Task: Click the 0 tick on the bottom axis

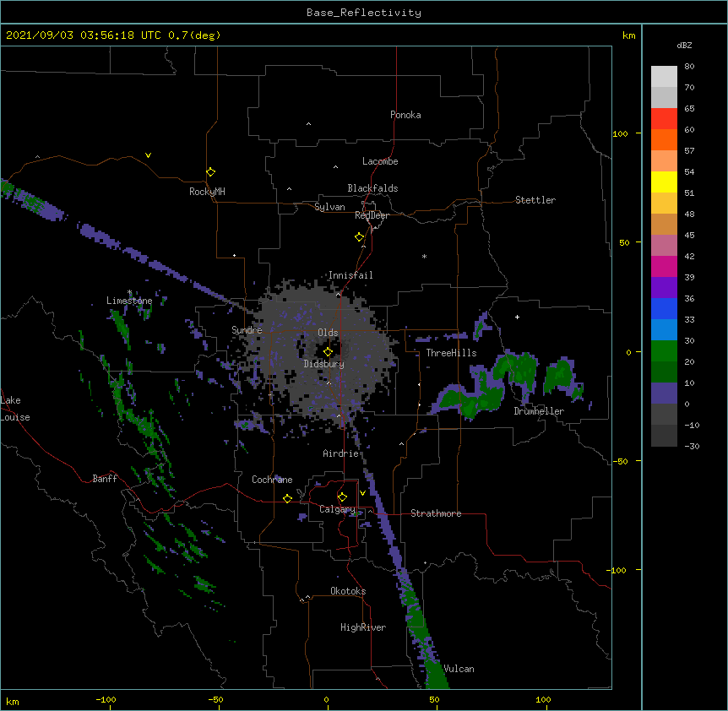Action: (x=326, y=699)
